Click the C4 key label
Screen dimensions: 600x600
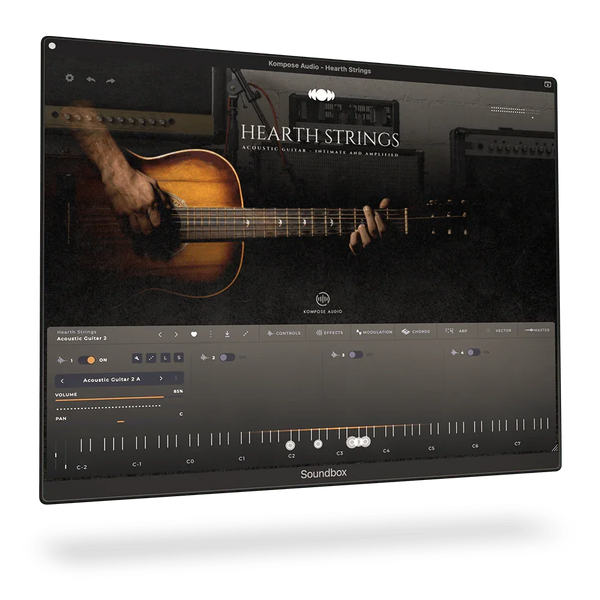tap(386, 451)
